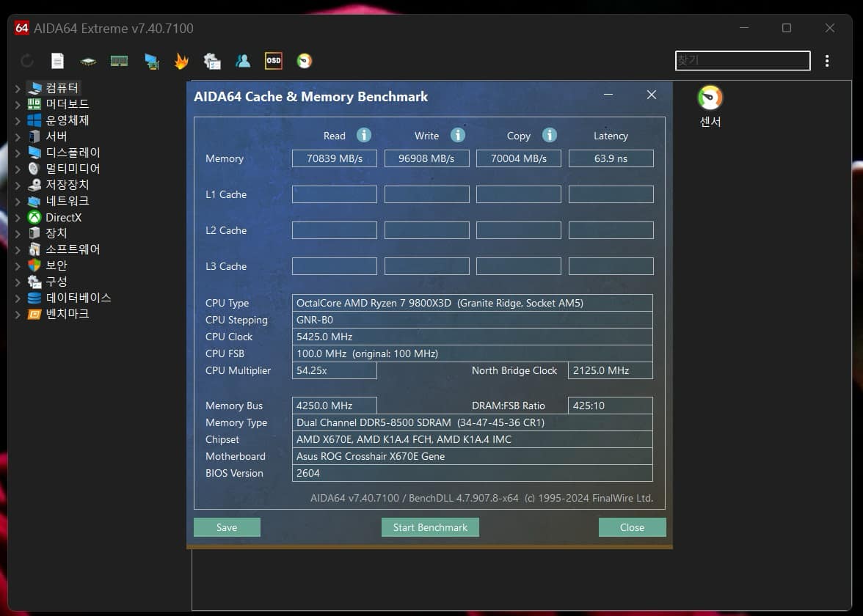Click inside the 찾기 search field
Screen dimensions: 863x616
[x=742, y=61]
